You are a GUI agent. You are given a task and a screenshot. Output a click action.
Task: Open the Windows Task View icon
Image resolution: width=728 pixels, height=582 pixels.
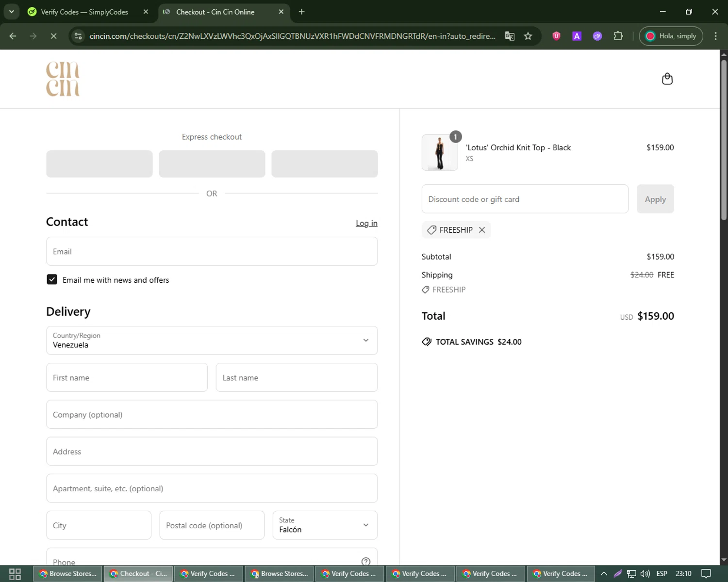point(15,574)
